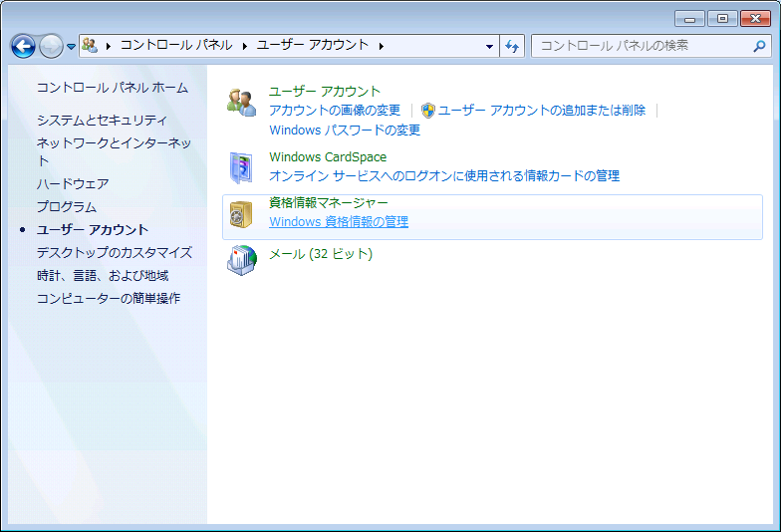This screenshot has width=781, height=532.
Task: Click the UAC shield icon
Action: click(428, 110)
